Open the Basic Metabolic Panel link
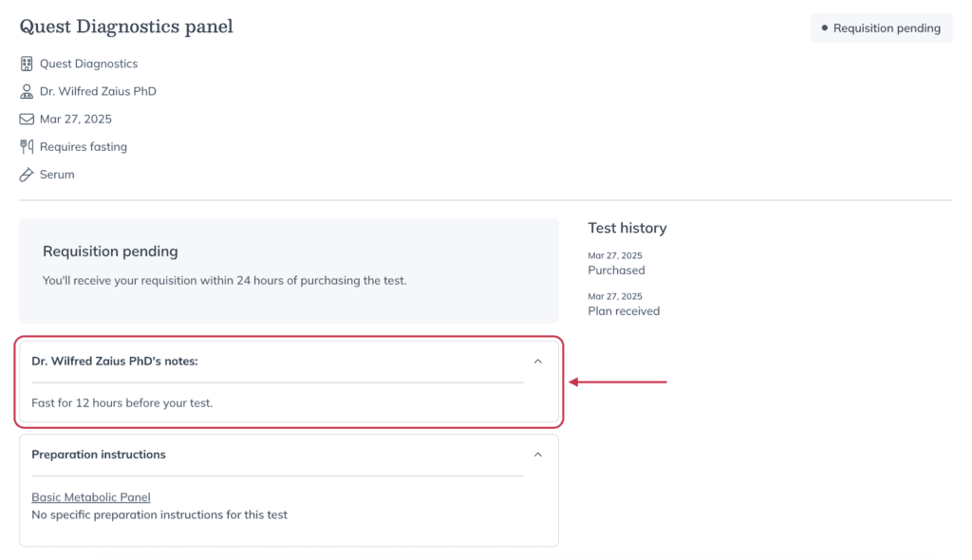972x560 pixels. pyautogui.click(x=91, y=496)
